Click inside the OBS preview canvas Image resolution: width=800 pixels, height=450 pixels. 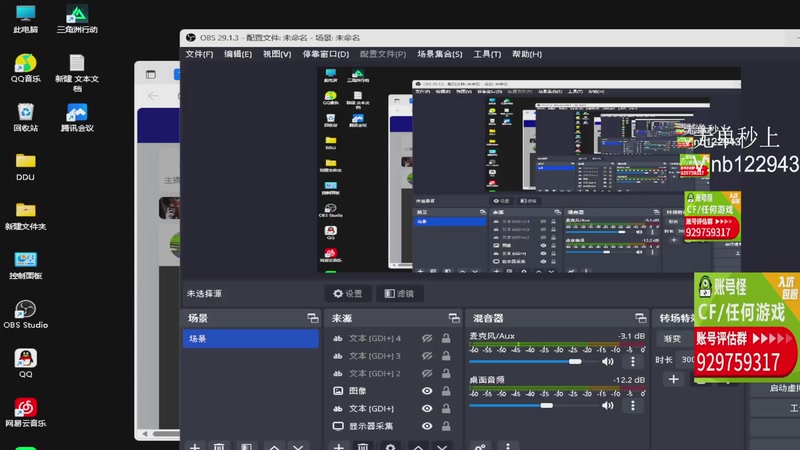(x=529, y=169)
